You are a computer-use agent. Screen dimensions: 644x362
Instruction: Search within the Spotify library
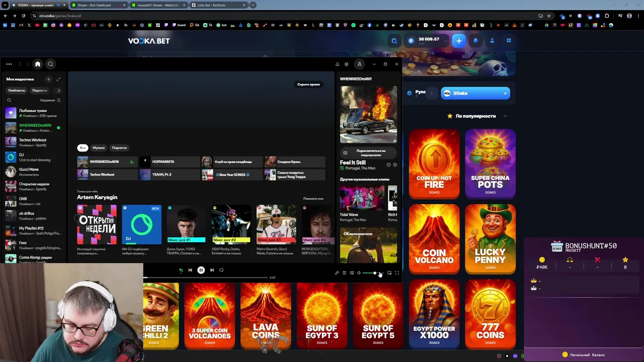click(x=9, y=100)
